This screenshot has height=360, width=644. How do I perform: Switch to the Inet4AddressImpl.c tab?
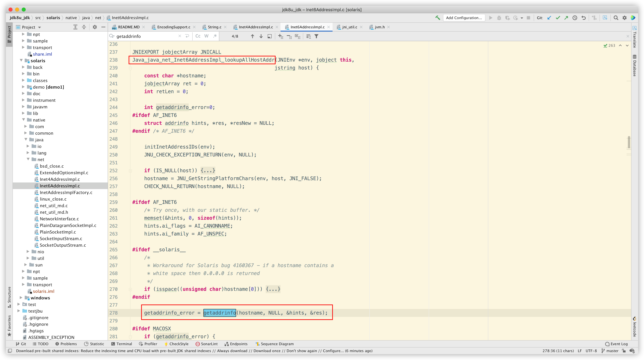[x=255, y=27]
